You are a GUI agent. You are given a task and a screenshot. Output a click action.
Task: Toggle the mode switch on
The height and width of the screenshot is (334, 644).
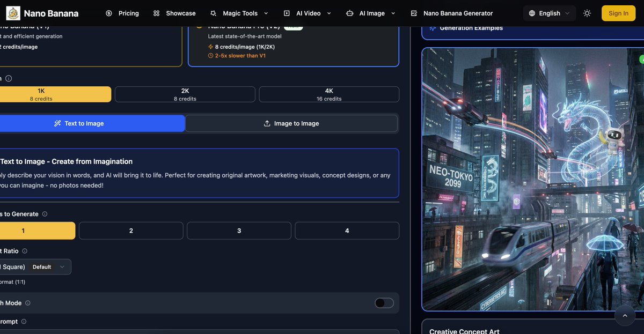[x=384, y=303]
